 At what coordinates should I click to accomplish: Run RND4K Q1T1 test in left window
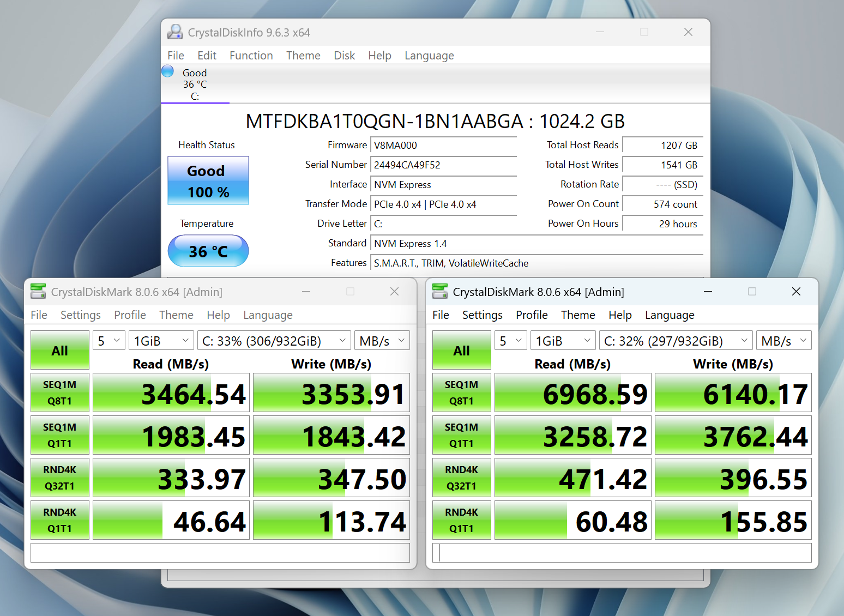(x=60, y=520)
